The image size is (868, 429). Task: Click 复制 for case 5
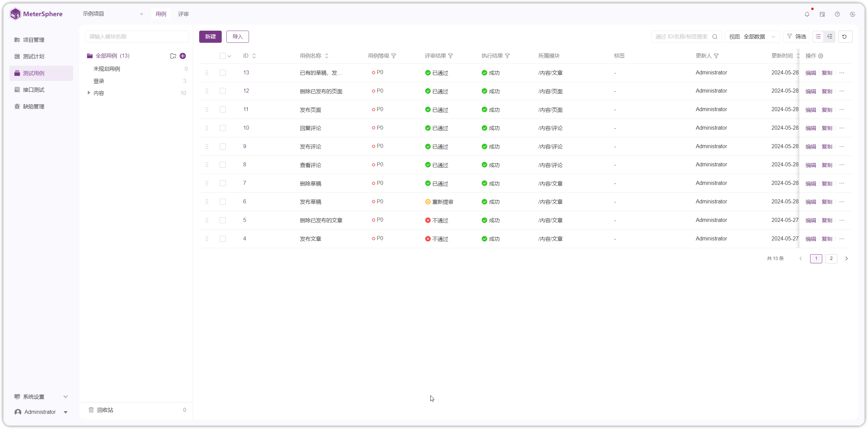[x=827, y=221]
